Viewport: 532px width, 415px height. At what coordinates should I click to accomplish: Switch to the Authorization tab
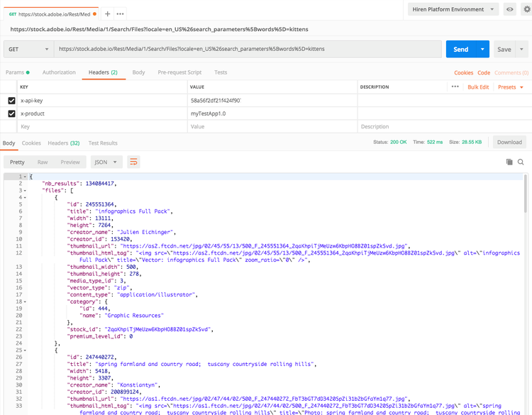click(x=59, y=72)
